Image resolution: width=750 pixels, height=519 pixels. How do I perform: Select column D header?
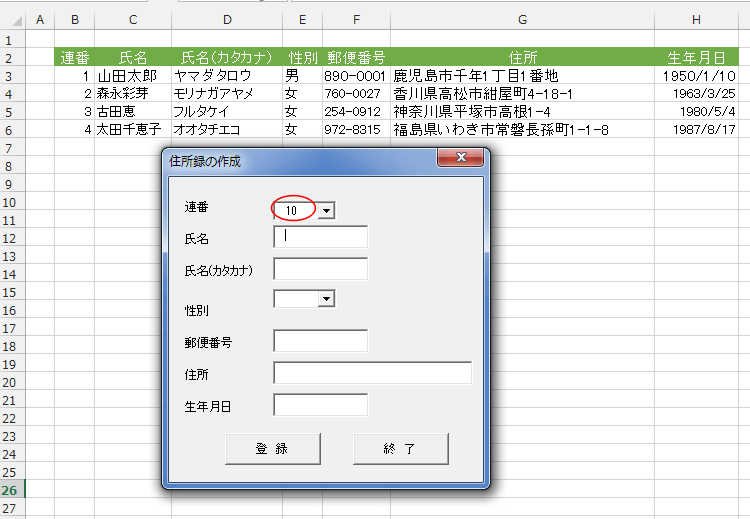click(227, 20)
